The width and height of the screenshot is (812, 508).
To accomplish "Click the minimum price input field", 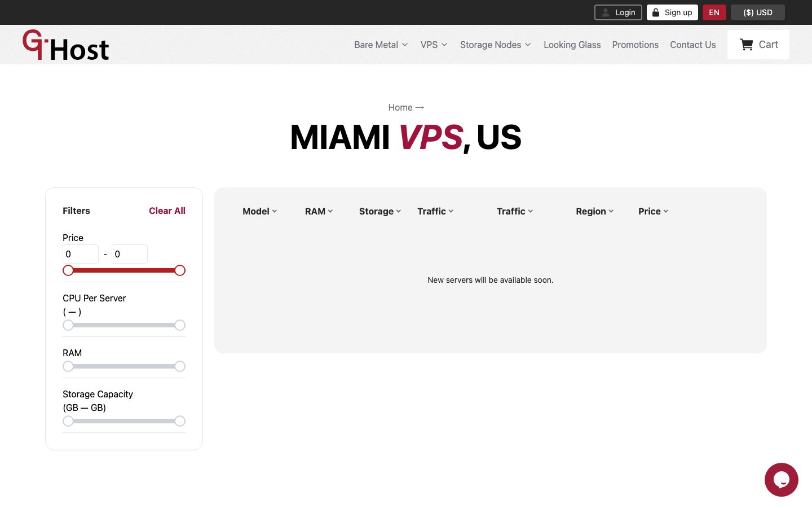I will pyautogui.click(x=81, y=254).
